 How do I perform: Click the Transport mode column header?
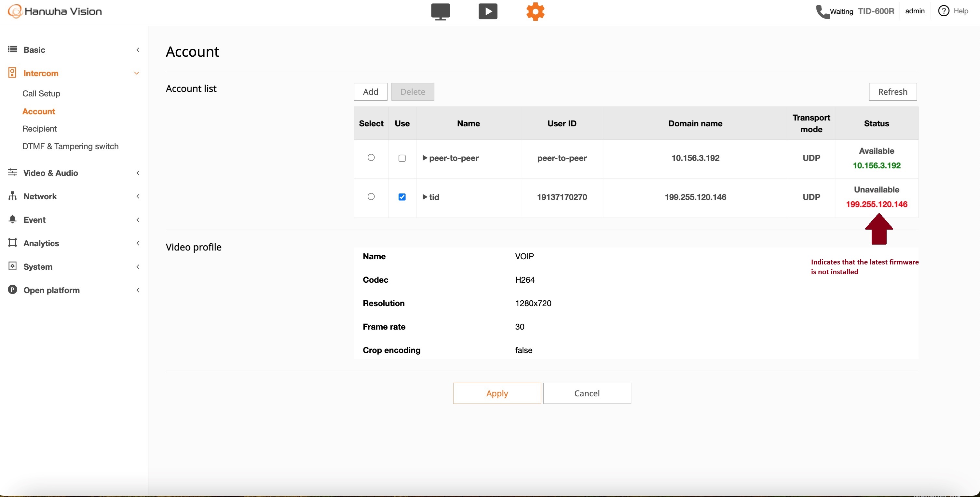coord(811,123)
